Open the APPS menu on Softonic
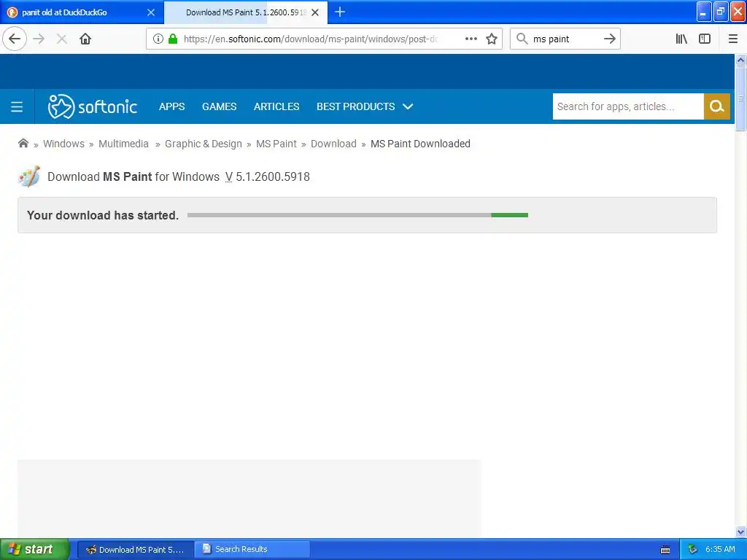Viewport: 747px width, 560px height. point(171,106)
